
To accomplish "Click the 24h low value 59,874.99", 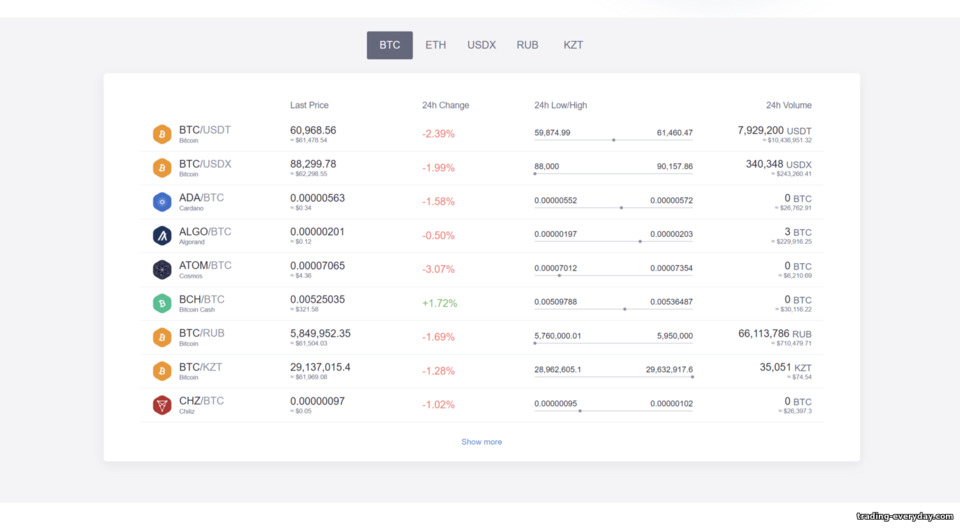I will pos(552,132).
